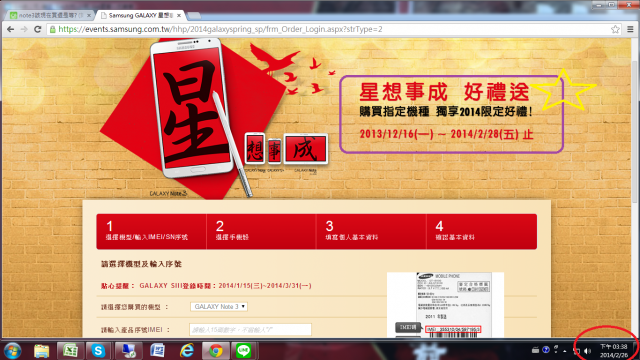
Task: Click the IMEI serial number input field
Action: (x=250, y=330)
